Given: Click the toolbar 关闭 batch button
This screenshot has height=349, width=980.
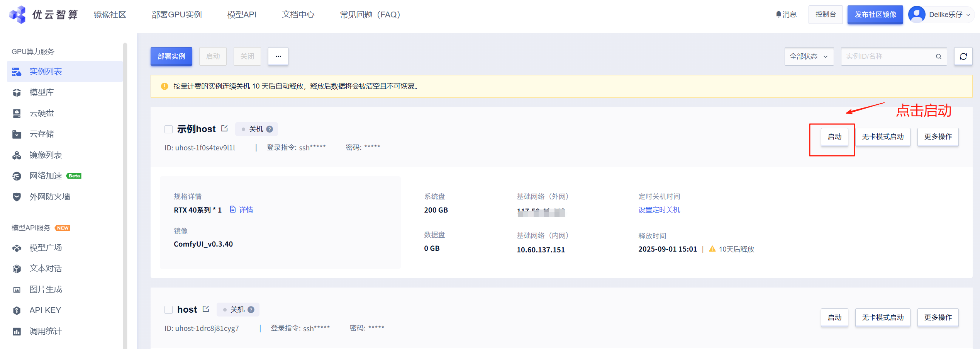Looking at the screenshot, I should (247, 56).
